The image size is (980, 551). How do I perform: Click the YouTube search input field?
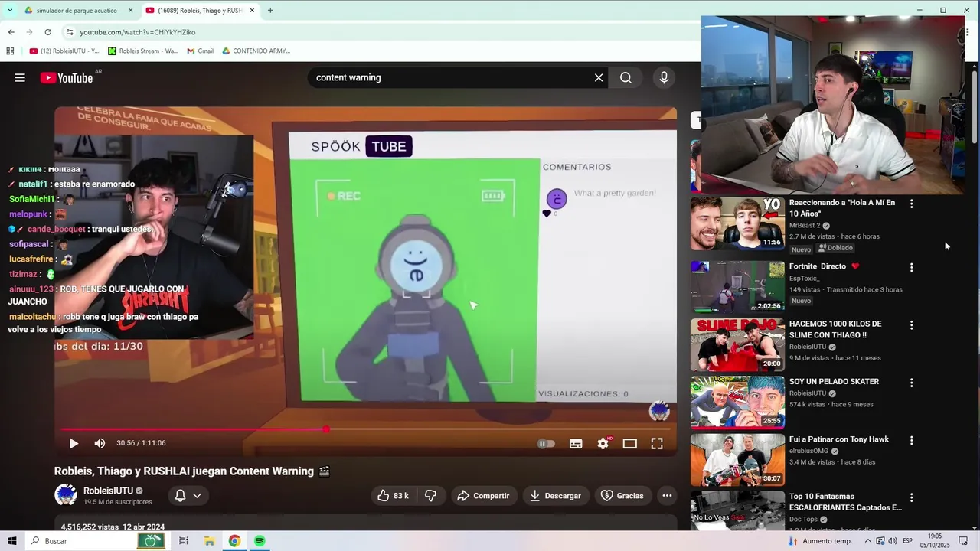click(452, 77)
